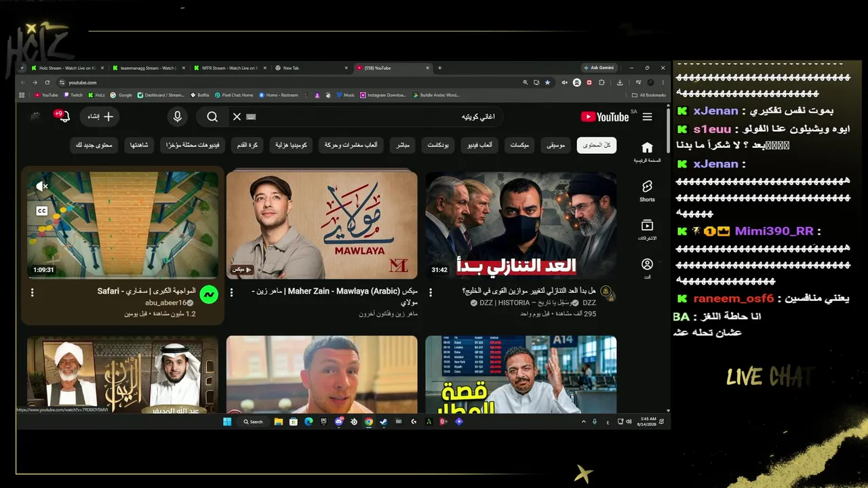868x488 pixels.
Task: Open the You section in sidebar
Action: (x=647, y=268)
